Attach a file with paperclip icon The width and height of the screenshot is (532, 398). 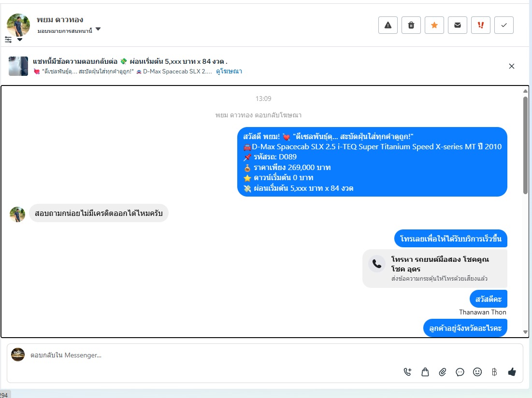coord(443,372)
